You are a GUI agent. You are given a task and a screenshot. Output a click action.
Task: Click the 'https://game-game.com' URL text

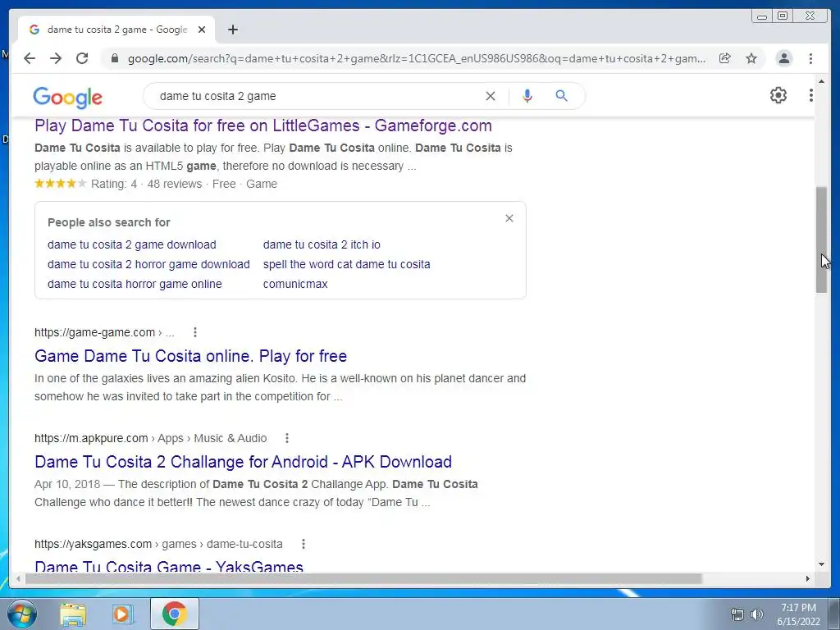(95, 333)
